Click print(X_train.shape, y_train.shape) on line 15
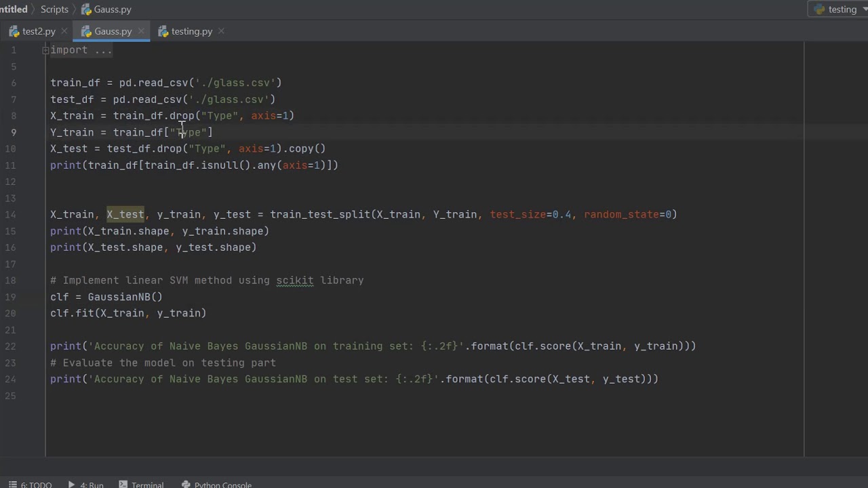This screenshot has height=488, width=868. tap(159, 231)
